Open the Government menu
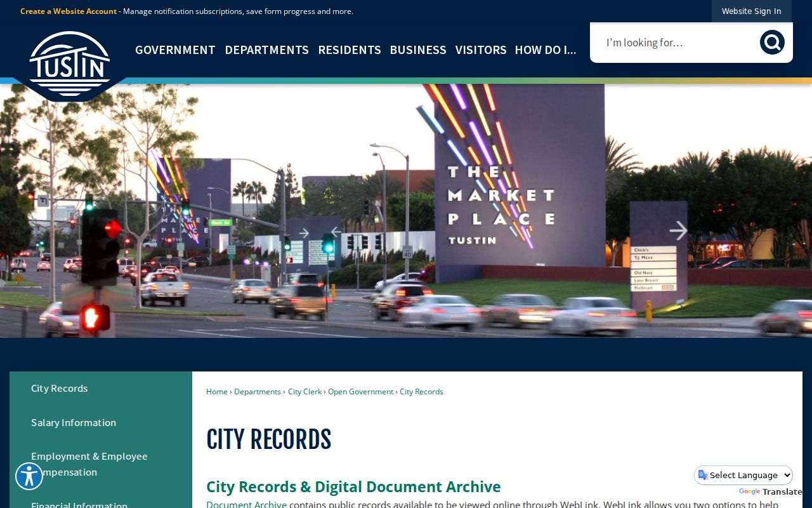Screen dimensions: 812x508 coord(175,50)
